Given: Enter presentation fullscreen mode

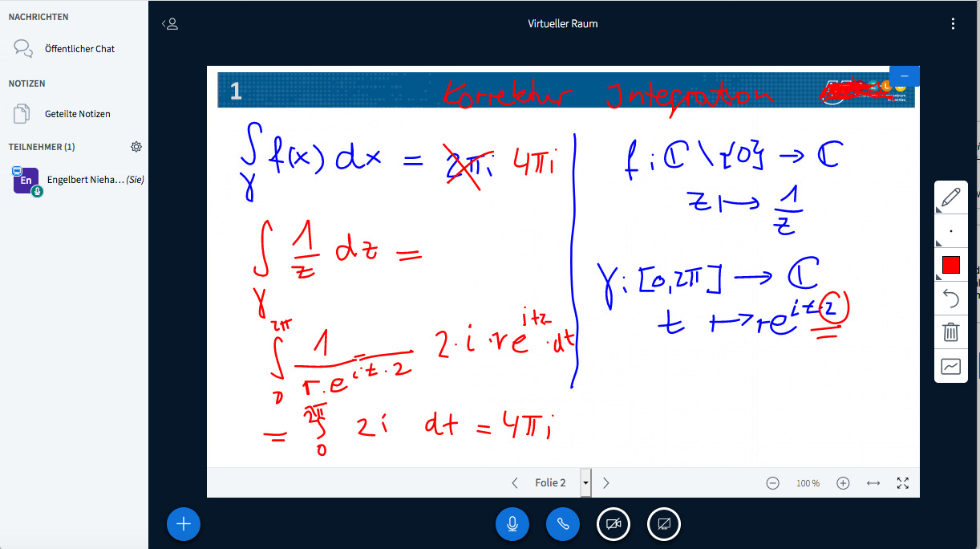Looking at the screenshot, I should point(902,482).
